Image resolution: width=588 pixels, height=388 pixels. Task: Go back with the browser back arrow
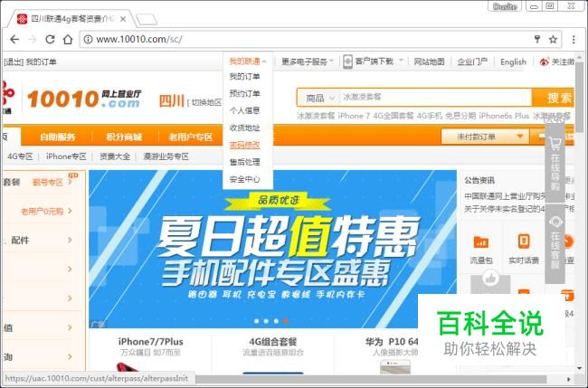(x=14, y=39)
